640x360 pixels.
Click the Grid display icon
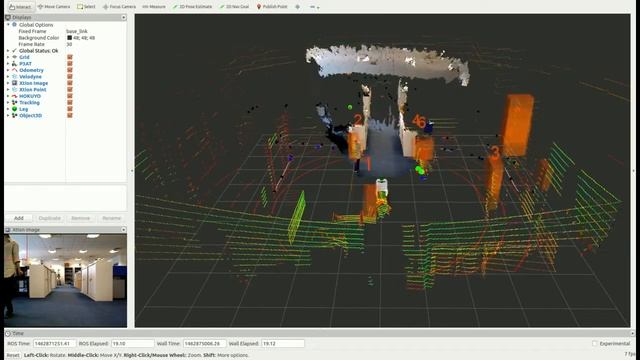[x=15, y=57]
